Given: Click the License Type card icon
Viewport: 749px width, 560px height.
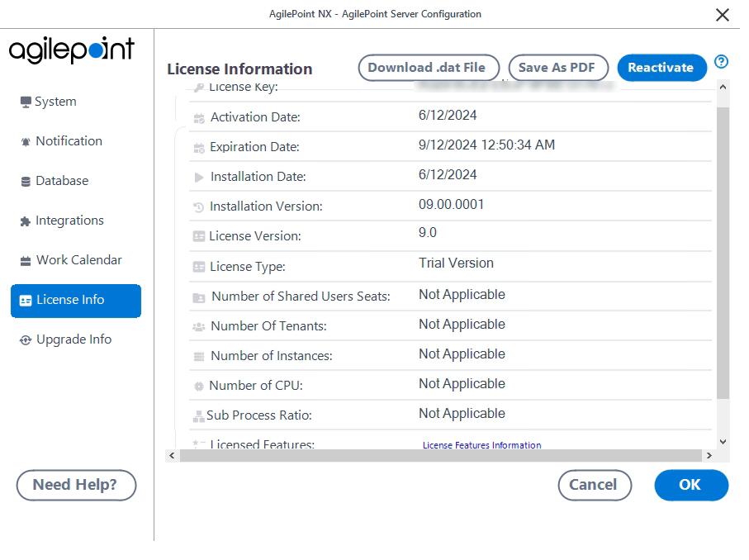Looking at the screenshot, I should (x=199, y=267).
